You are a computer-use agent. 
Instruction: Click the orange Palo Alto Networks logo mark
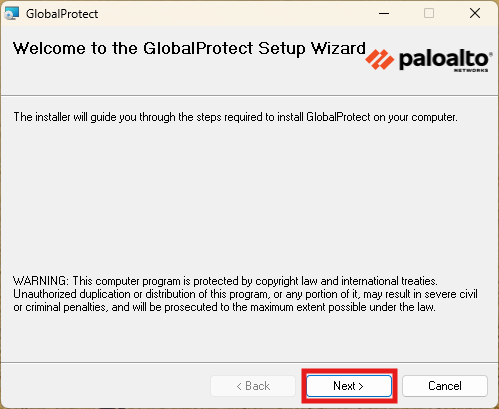(379, 59)
